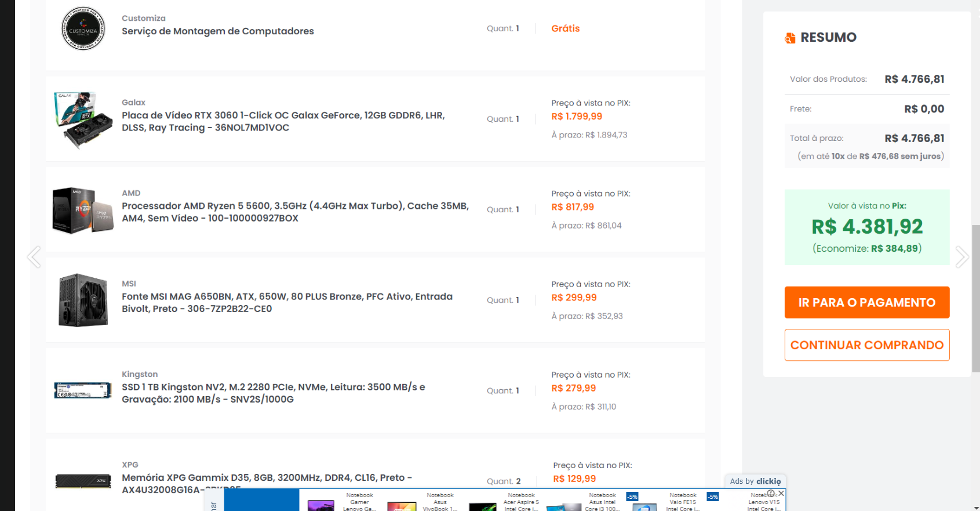Click the Customiza round logo thumbnail
The width and height of the screenshot is (980, 511).
pos(83,28)
